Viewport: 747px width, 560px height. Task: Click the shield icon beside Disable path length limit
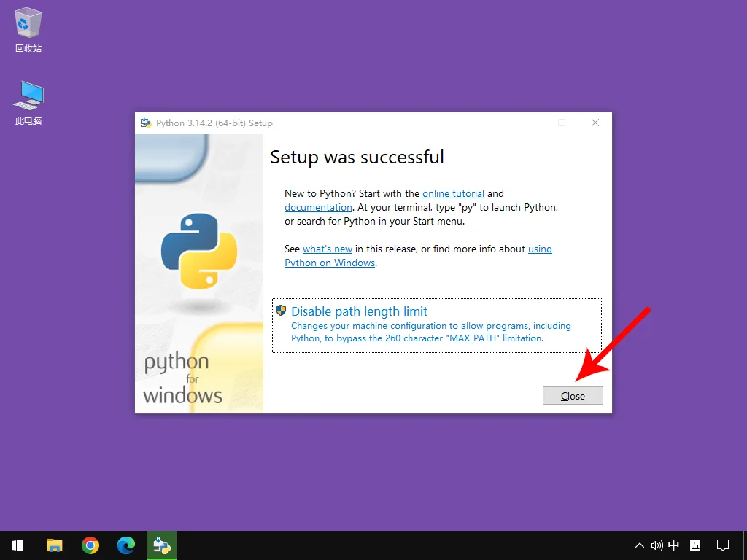pyautogui.click(x=281, y=311)
